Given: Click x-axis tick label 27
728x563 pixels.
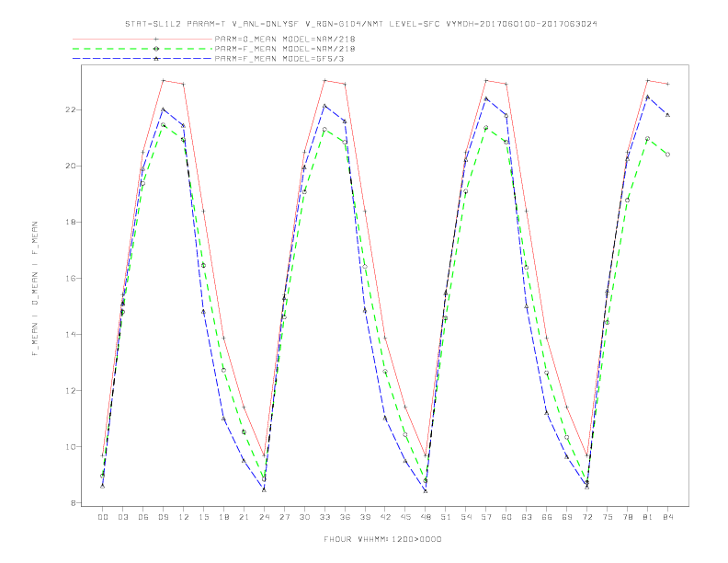Looking at the screenshot, I should coord(284,517).
